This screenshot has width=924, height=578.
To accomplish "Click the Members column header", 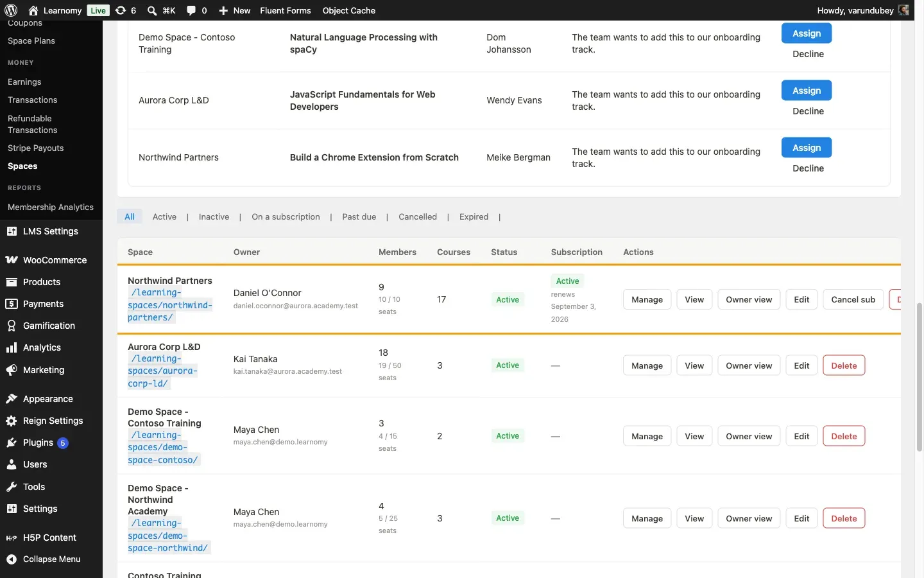I will click(x=397, y=252).
